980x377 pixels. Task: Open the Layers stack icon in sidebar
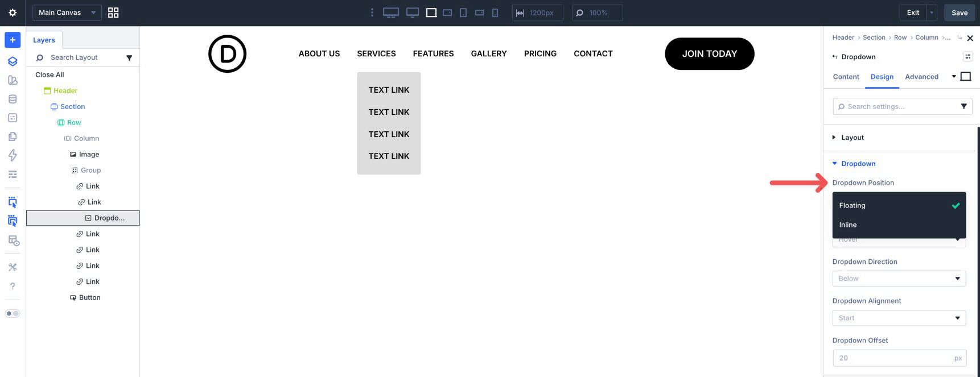pyautogui.click(x=13, y=61)
